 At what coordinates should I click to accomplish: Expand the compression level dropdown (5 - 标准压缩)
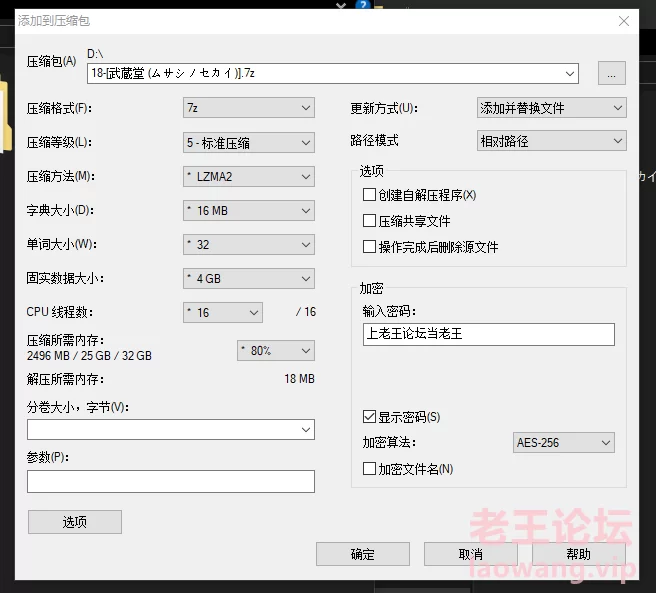coord(249,143)
